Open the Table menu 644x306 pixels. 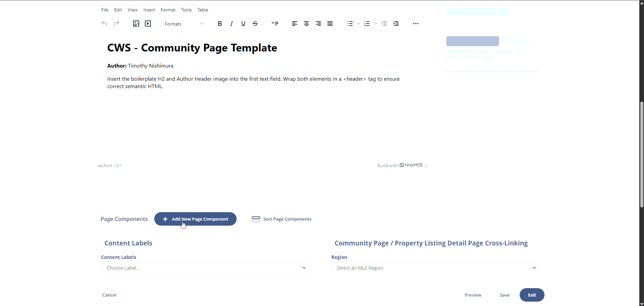point(203,10)
